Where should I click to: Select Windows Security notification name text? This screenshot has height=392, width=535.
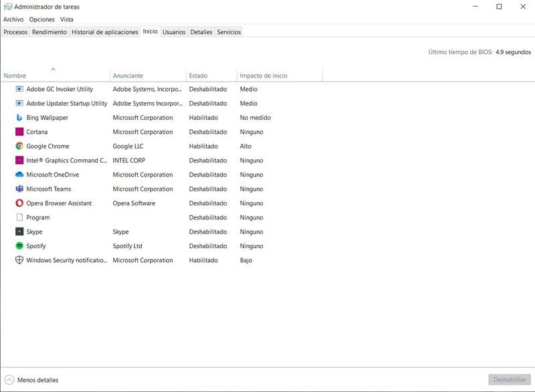tap(66, 260)
